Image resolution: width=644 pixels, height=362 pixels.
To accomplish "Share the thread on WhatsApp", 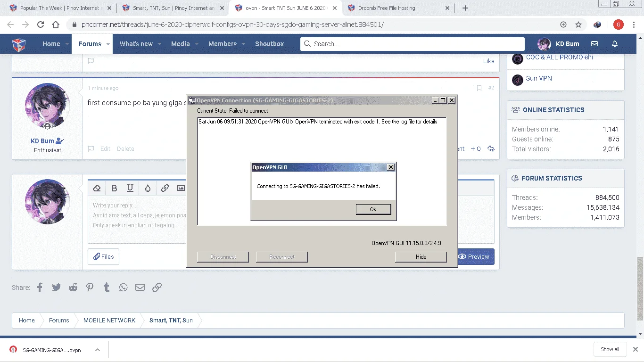I will [123, 288].
